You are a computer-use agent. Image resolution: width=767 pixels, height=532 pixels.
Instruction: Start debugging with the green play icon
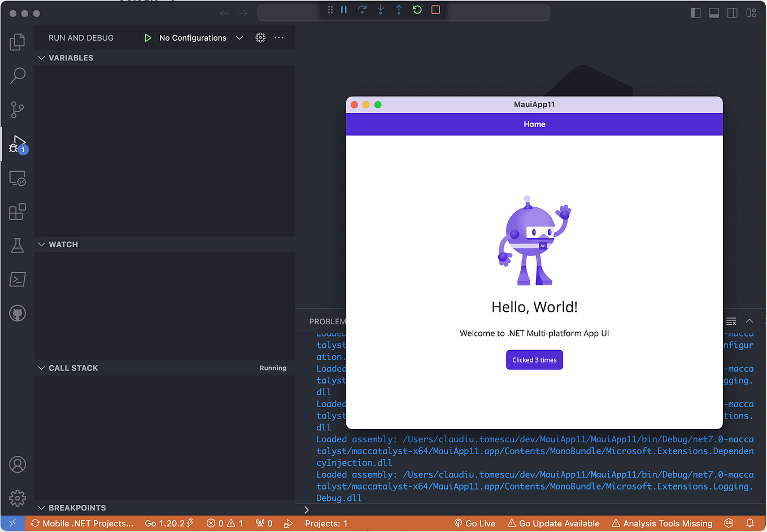[148, 38]
